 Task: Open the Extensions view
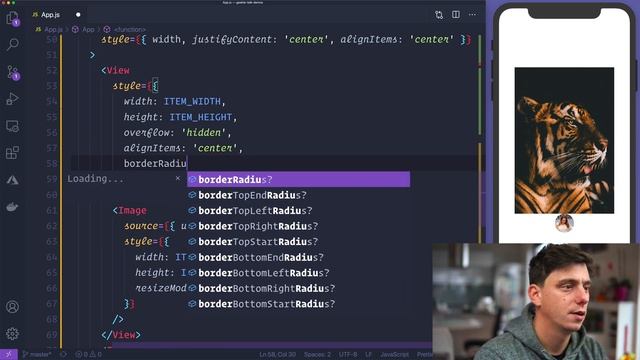[12, 153]
